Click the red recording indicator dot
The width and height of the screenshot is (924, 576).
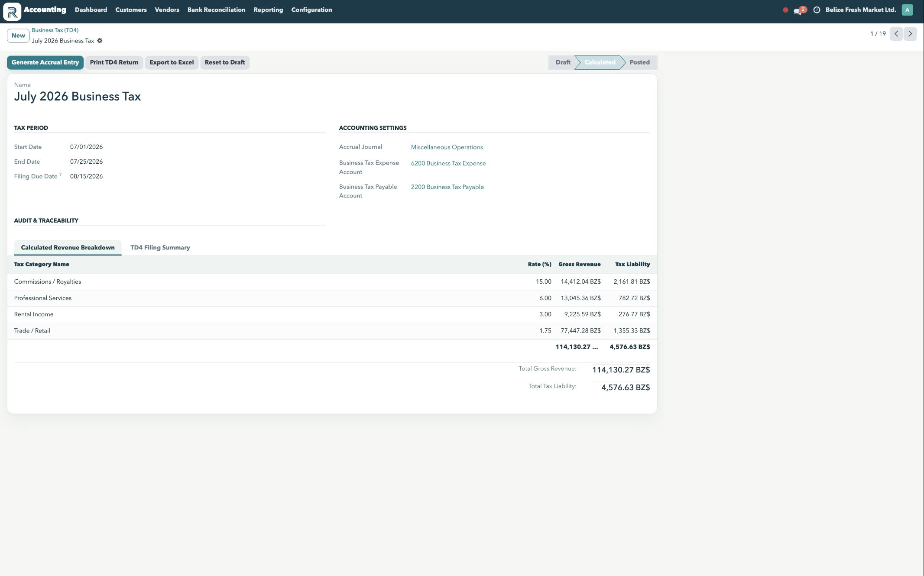click(785, 10)
